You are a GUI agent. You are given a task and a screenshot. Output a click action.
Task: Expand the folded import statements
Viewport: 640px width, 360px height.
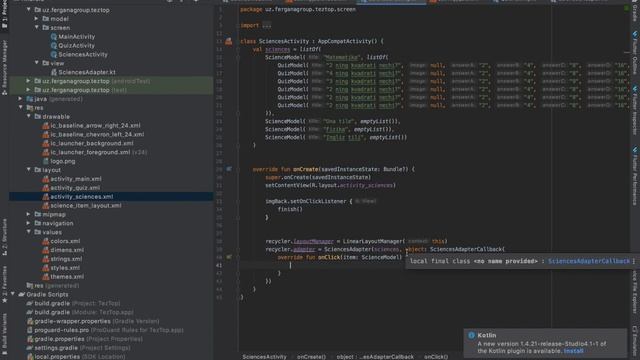267,25
